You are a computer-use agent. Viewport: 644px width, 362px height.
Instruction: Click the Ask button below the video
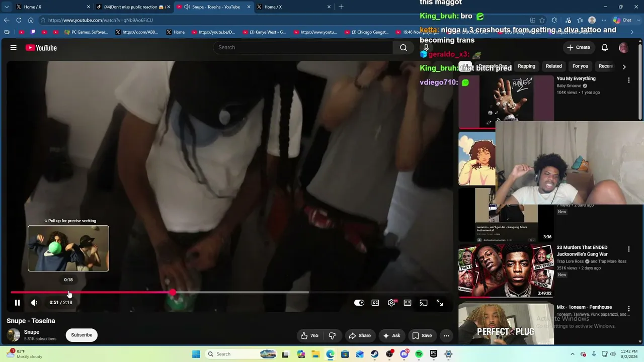coord(391,335)
